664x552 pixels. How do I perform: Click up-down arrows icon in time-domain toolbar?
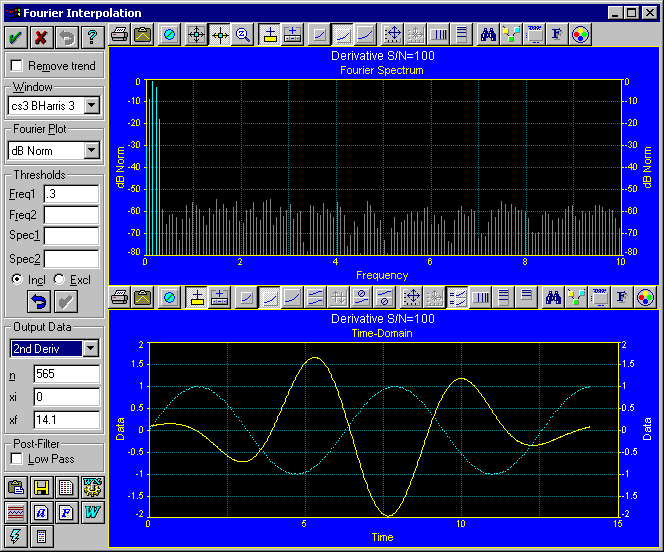click(339, 298)
